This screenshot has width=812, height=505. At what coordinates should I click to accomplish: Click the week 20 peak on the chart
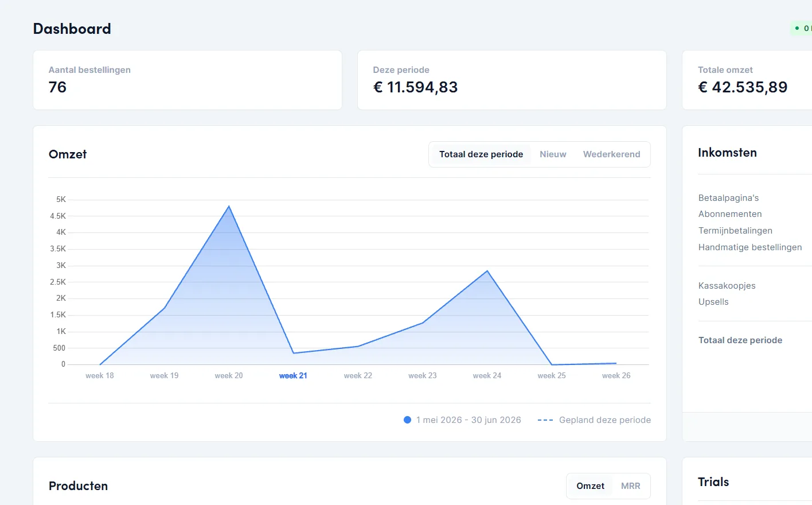pos(229,206)
